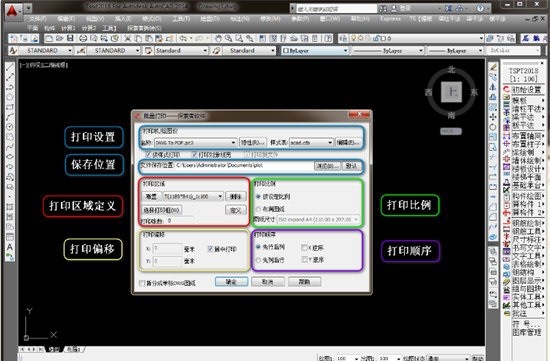Open the 视图(V) menu
Image resolution: width=550 pixels, height=361 pixels.
[x=95, y=19]
